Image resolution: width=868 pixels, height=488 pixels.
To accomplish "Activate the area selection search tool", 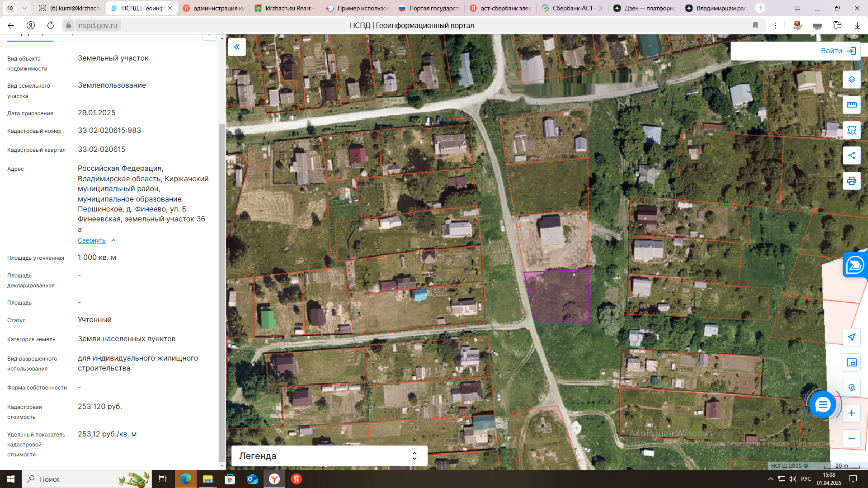I will tap(851, 130).
